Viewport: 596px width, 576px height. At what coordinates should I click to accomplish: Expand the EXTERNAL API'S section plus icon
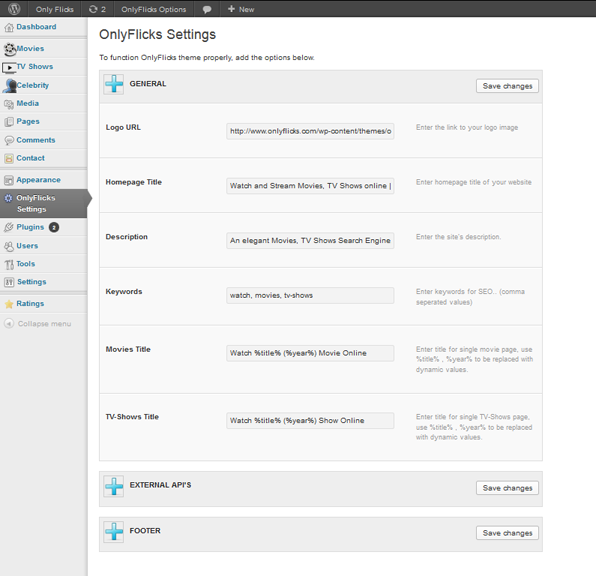coord(114,486)
